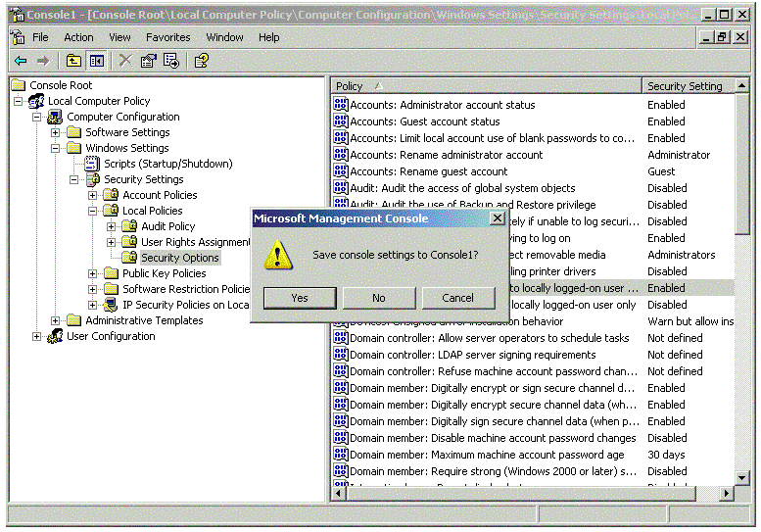This screenshot has height=532, width=761.
Task: Click the Properties toolbar icon
Action: (149, 61)
